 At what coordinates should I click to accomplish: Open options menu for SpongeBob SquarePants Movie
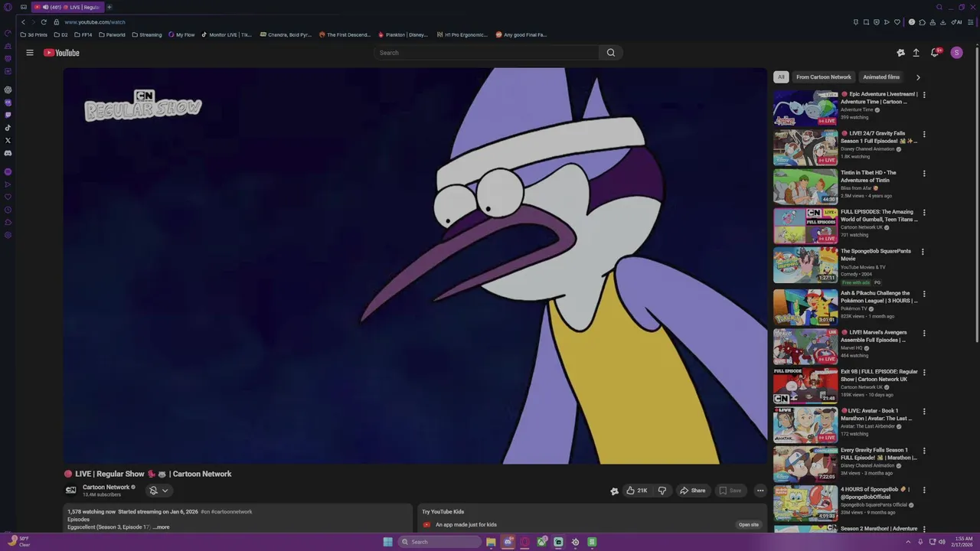(923, 252)
